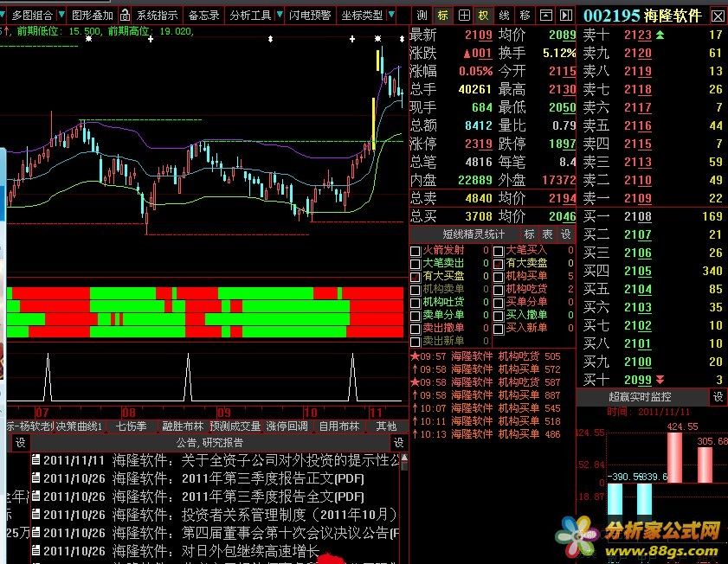Viewport: 728px width, 564px height.
Task: Click document icon for 2011/11/11 announcement
Action: (x=35, y=459)
